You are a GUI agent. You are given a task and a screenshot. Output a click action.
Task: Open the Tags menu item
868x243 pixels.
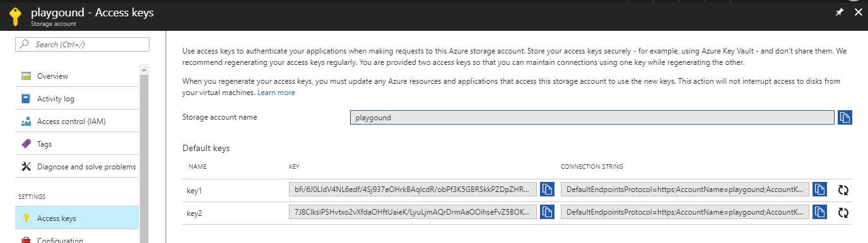click(76, 144)
